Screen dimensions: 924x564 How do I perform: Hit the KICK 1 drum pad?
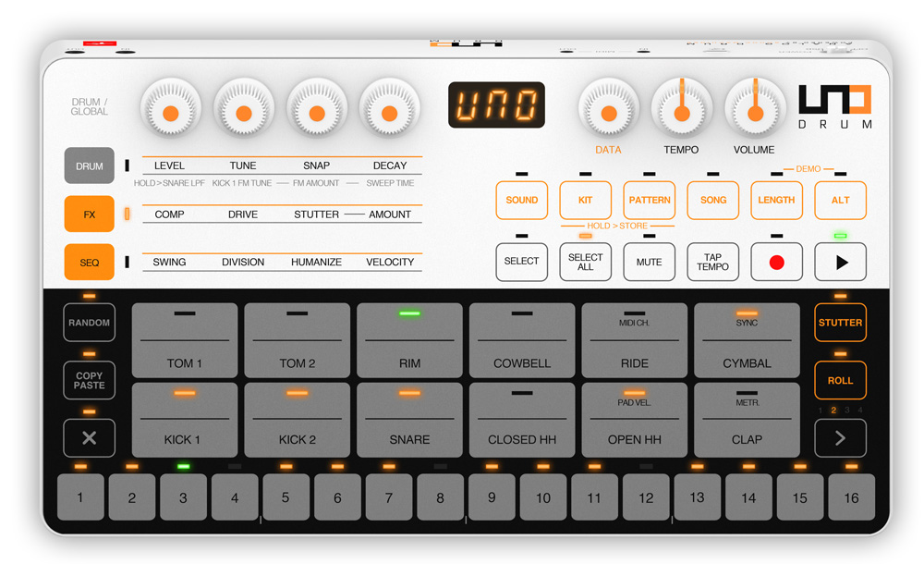click(x=185, y=421)
